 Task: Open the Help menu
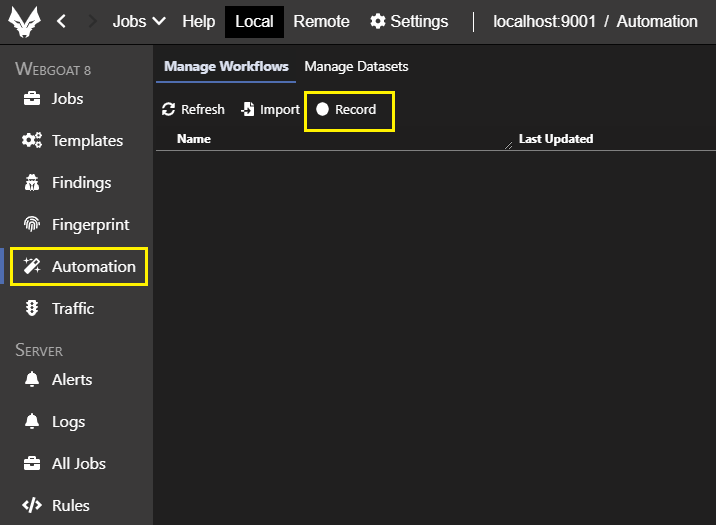(x=198, y=21)
